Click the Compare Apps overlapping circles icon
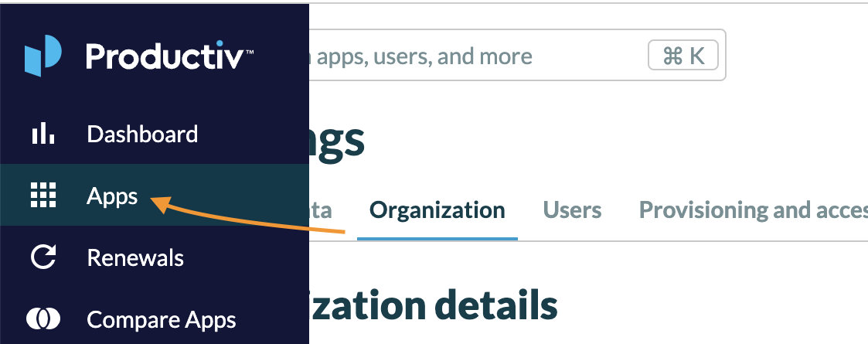This screenshot has width=868, height=344. click(x=43, y=319)
